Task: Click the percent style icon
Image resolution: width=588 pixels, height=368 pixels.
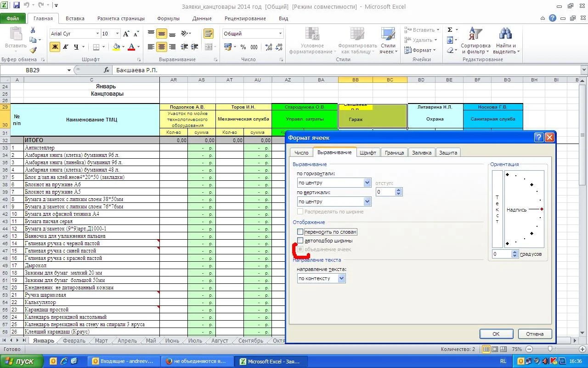Action: pos(243,47)
